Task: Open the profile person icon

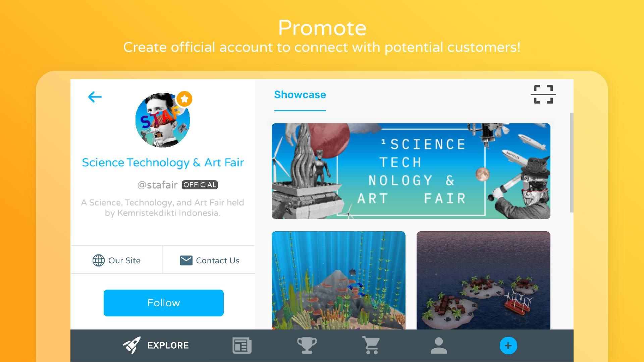Action: click(x=439, y=345)
